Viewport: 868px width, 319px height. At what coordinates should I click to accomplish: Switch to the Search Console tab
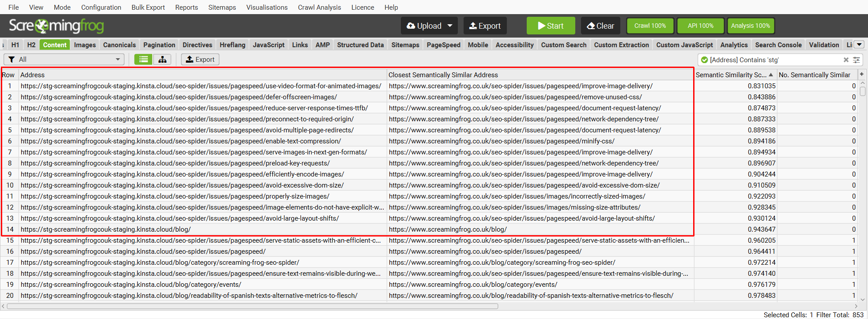778,45
